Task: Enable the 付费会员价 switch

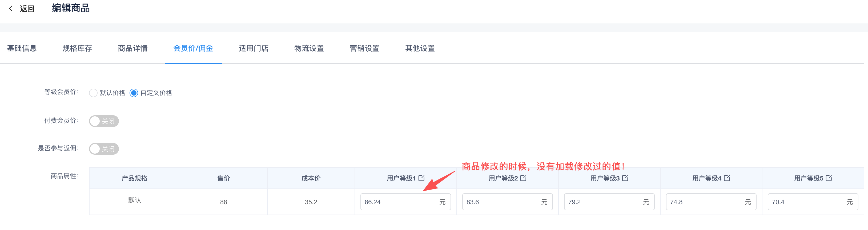Action: [104, 121]
